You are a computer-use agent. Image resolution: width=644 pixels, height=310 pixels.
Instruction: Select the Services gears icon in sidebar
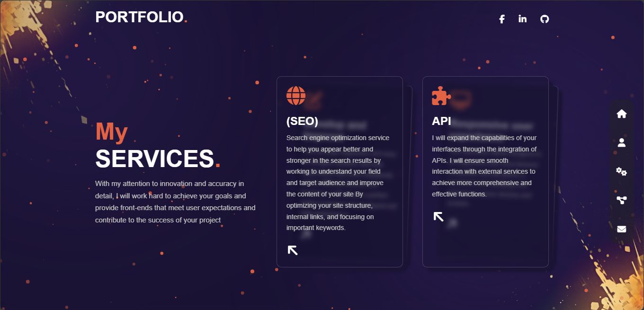click(622, 171)
